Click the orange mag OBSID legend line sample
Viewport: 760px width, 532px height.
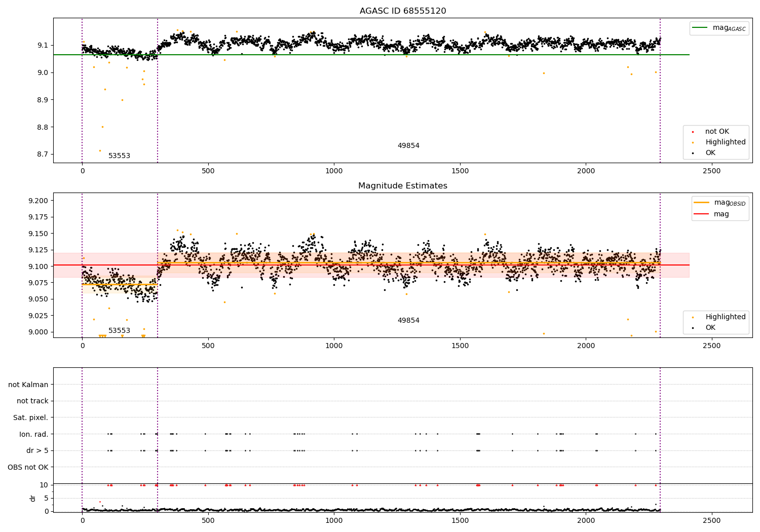tap(702, 203)
